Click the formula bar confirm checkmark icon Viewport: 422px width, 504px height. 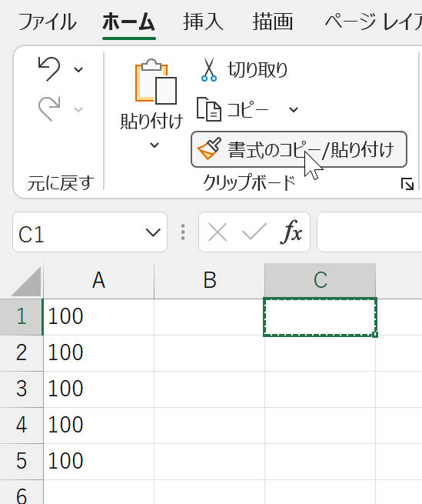click(x=254, y=232)
